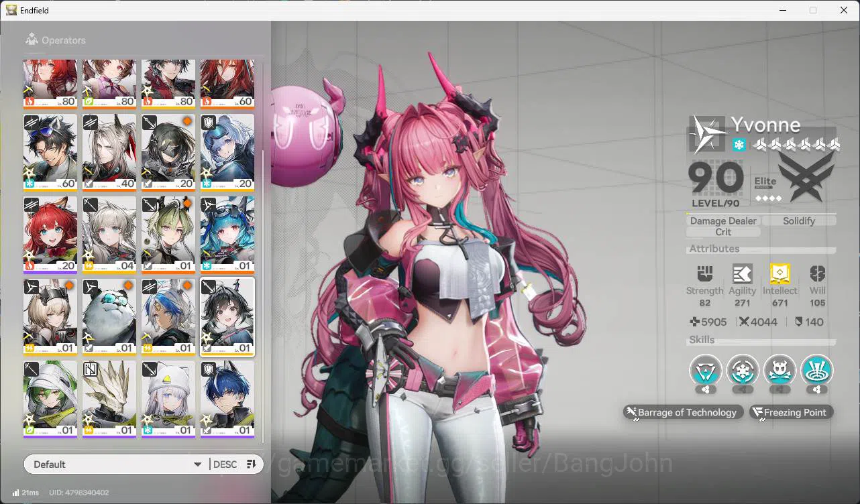Screen dimensions: 860x504
Task: Click the small badge under the fountain skill
Action: click(816, 389)
